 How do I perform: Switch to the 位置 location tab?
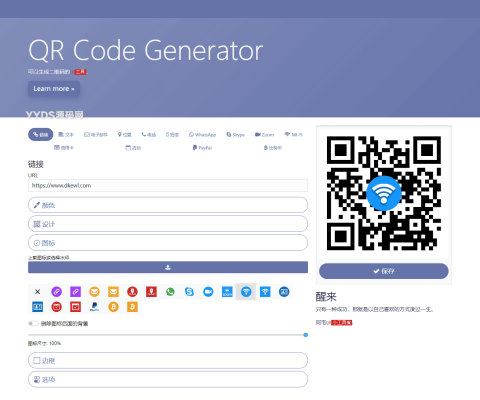[x=124, y=135]
